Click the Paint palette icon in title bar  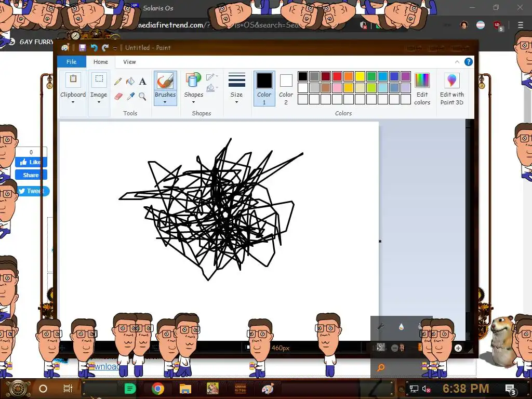pos(65,48)
